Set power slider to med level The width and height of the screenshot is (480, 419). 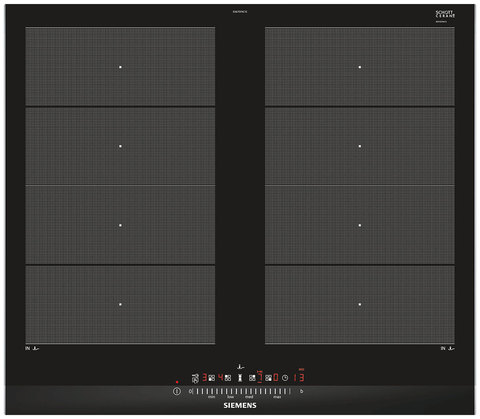249,397
